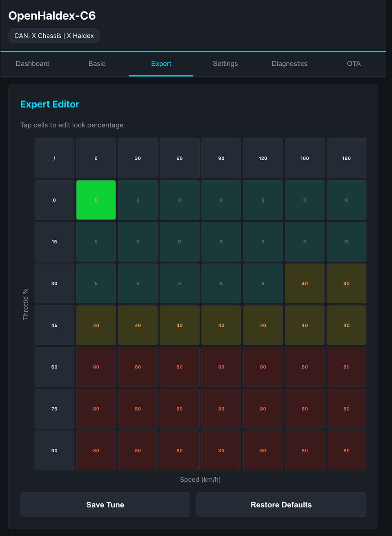Edit the 80 cell at throttle 75, speed 180
Viewport: 392px width, 536px height.
[x=346, y=409]
